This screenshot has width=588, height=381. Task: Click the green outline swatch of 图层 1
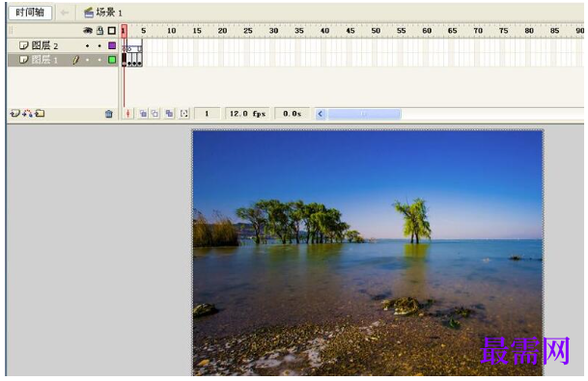pos(112,60)
